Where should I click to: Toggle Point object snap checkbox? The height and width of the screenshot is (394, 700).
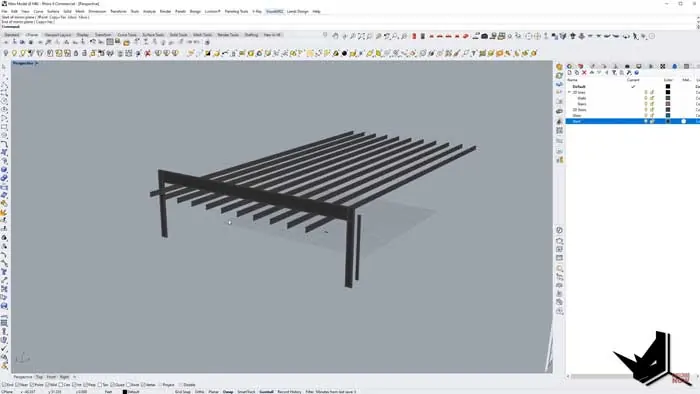pos(32,385)
